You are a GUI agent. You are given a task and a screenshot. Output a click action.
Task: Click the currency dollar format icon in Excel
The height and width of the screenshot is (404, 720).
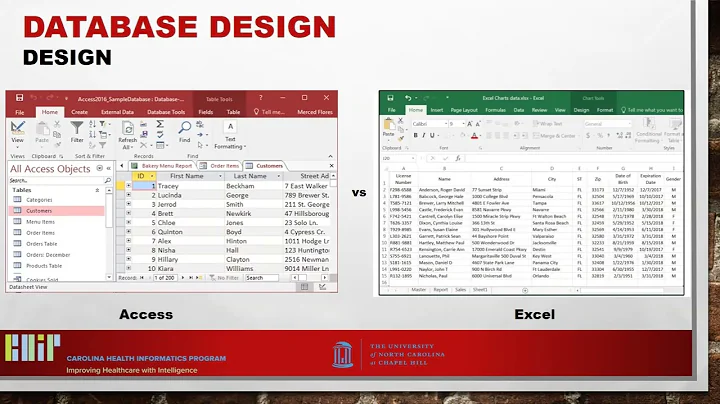click(588, 135)
